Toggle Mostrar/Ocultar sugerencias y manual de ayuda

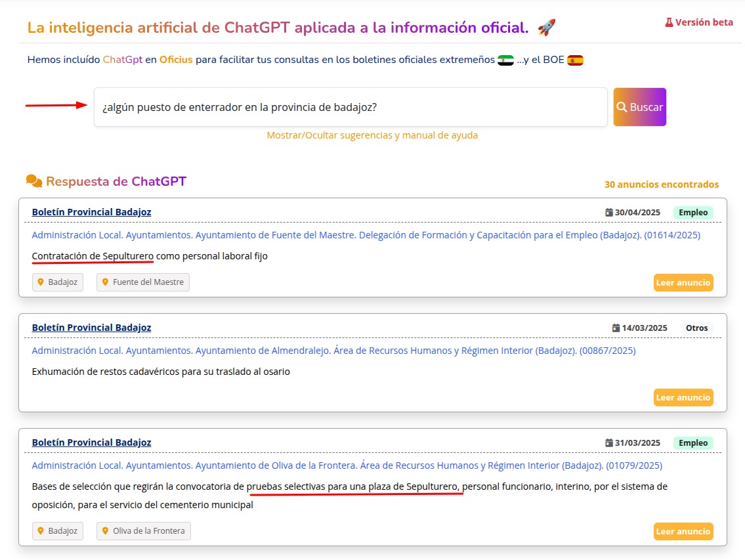[x=372, y=135]
